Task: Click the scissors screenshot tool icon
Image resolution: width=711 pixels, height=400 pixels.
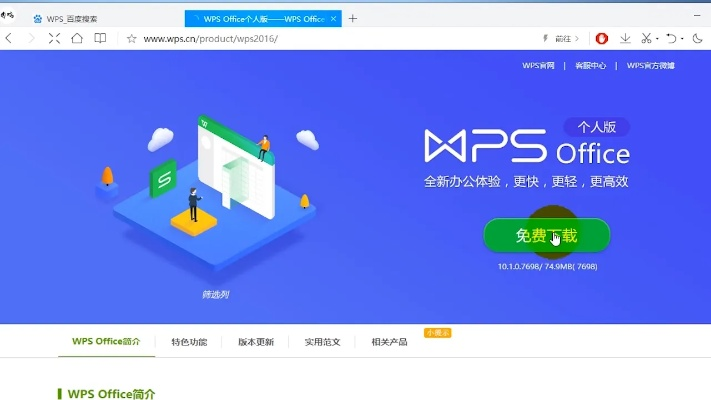Action: coord(646,39)
